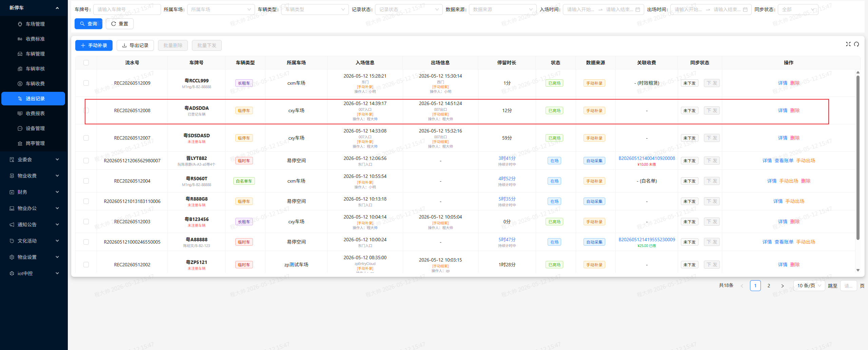Click the 文化活动 menu icon
The image size is (868, 350).
pyautogui.click(x=12, y=241)
